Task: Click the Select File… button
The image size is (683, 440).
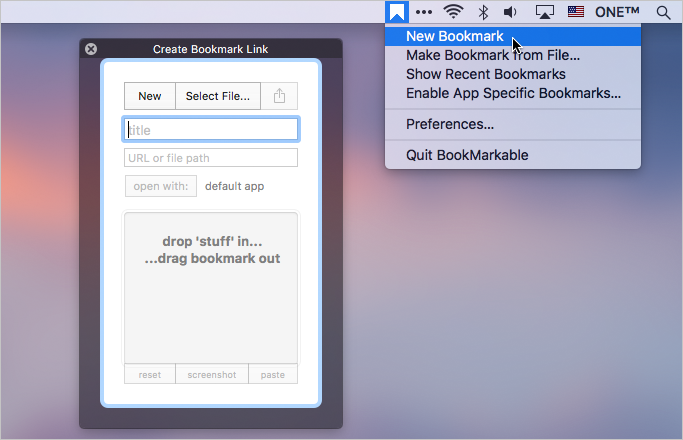Action: click(x=218, y=96)
